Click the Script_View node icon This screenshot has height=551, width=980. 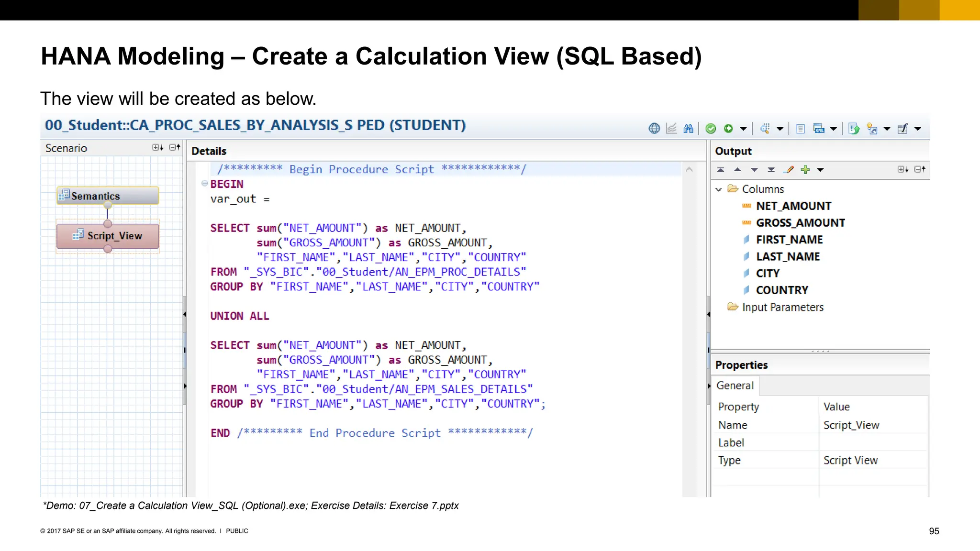click(x=78, y=234)
